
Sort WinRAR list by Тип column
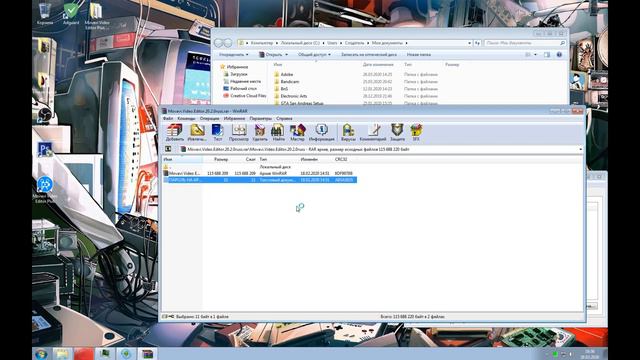278,159
